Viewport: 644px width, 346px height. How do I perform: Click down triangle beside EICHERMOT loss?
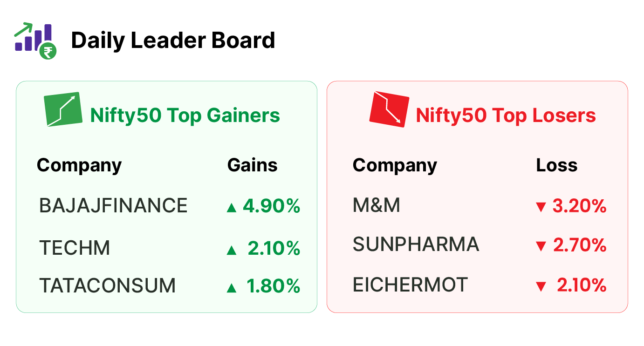pos(541,286)
